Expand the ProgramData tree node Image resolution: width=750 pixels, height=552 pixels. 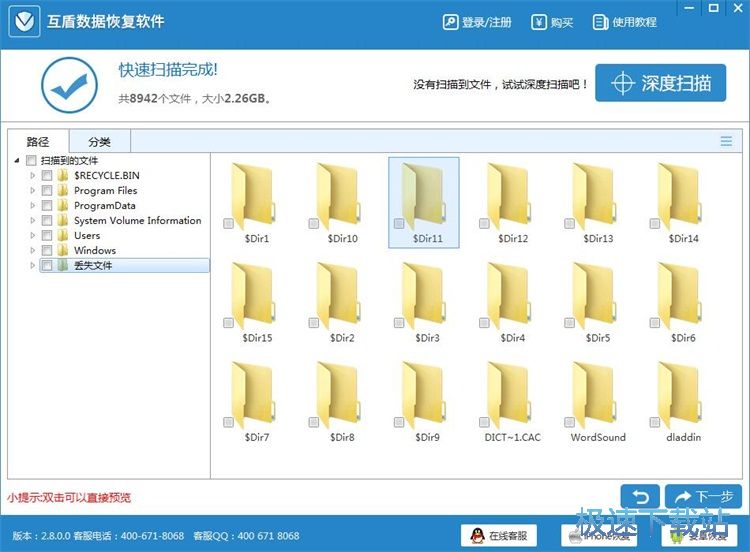click(33, 206)
